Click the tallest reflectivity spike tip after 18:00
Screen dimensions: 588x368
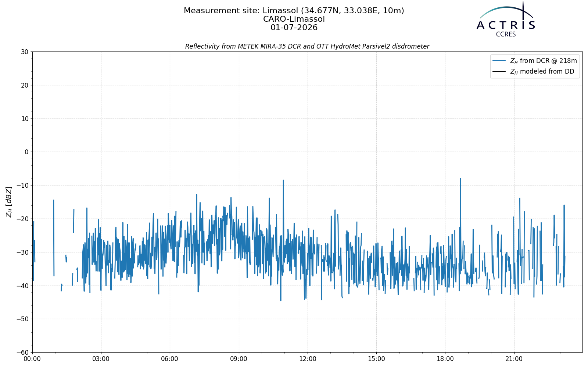(460, 179)
